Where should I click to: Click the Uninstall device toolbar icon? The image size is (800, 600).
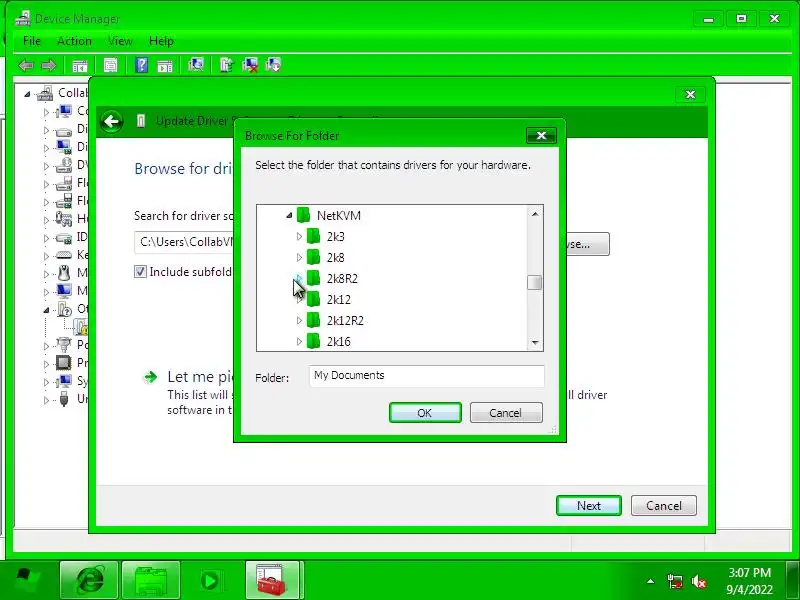pos(250,65)
